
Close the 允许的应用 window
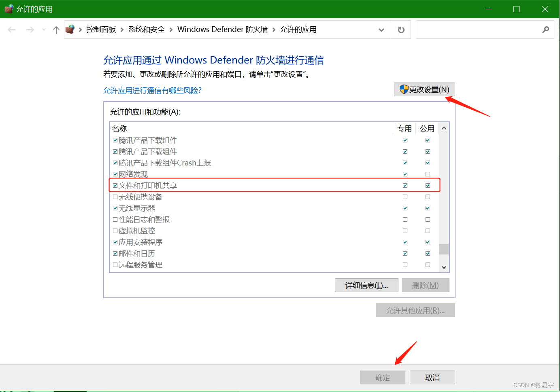pyautogui.click(x=545, y=9)
